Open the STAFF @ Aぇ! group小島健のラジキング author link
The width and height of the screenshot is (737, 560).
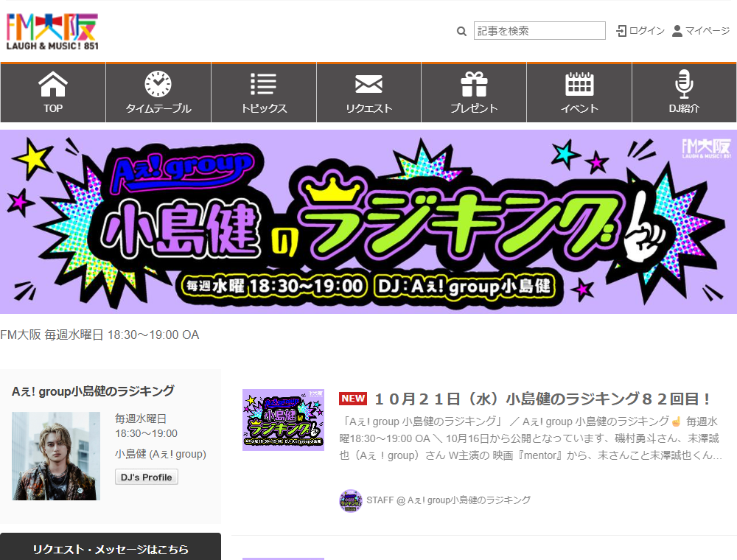click(448, 500)
